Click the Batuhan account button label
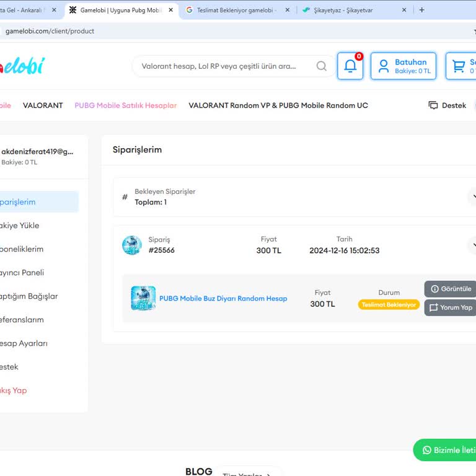The image size is (476, 476). 411,62
